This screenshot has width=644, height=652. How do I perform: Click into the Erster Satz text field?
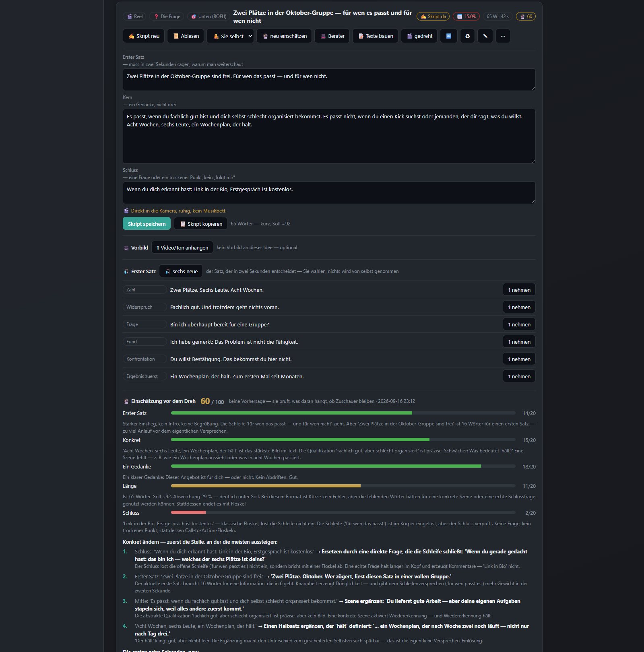tap(329, 79)
